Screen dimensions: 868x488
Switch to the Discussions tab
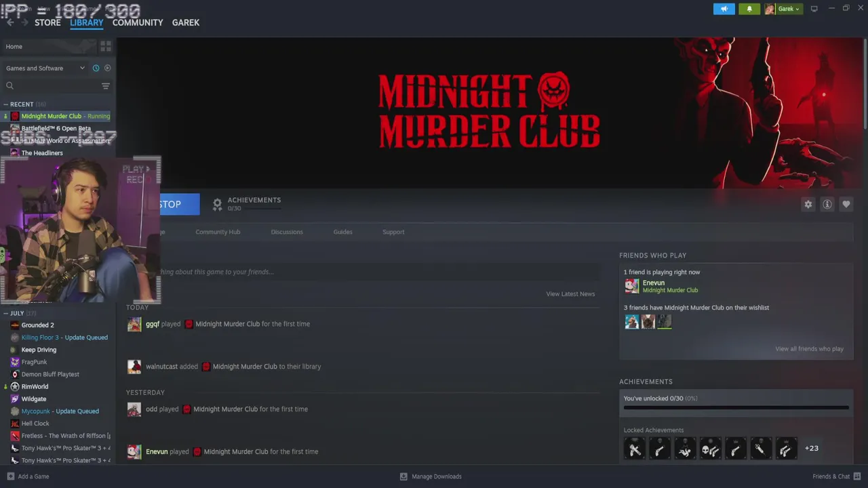[x=287, y=232]
